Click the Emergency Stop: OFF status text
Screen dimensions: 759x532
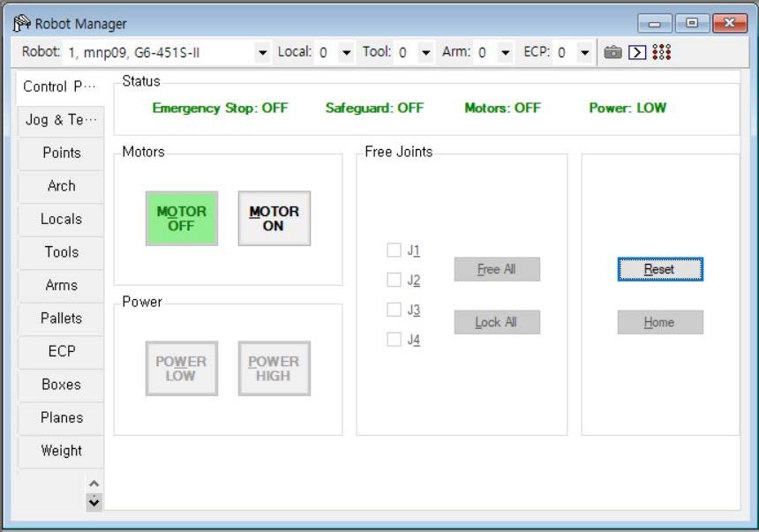(x=221, y=108)
